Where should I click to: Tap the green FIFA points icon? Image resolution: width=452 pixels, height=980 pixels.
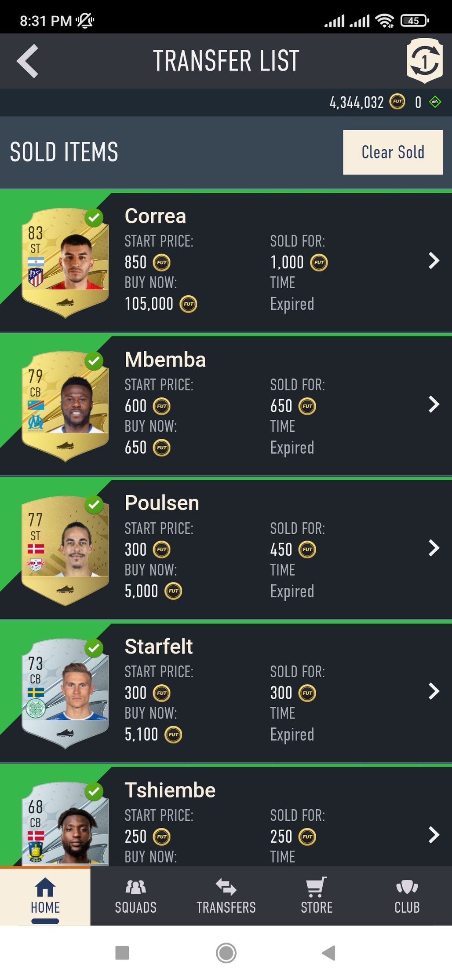(x=435, y=102)
